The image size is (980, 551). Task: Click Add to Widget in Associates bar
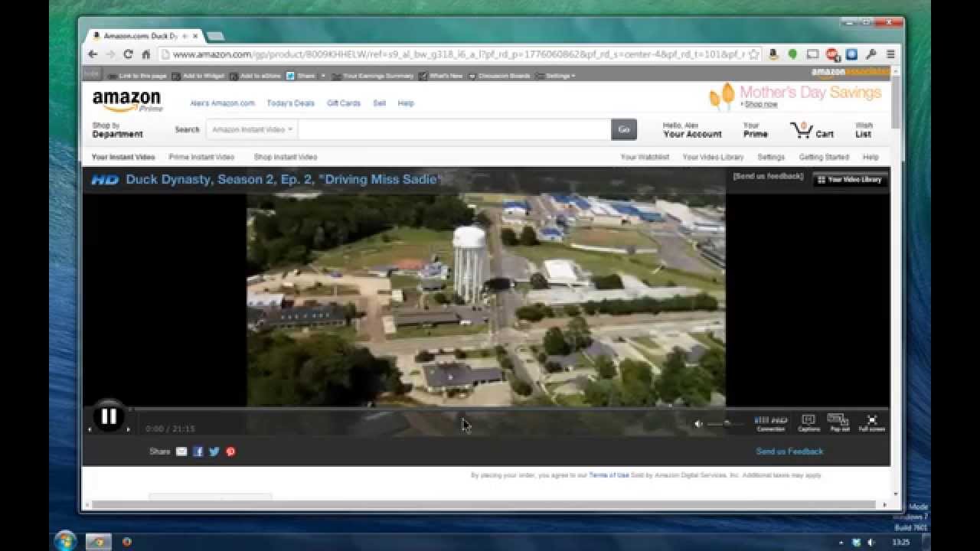198,76
